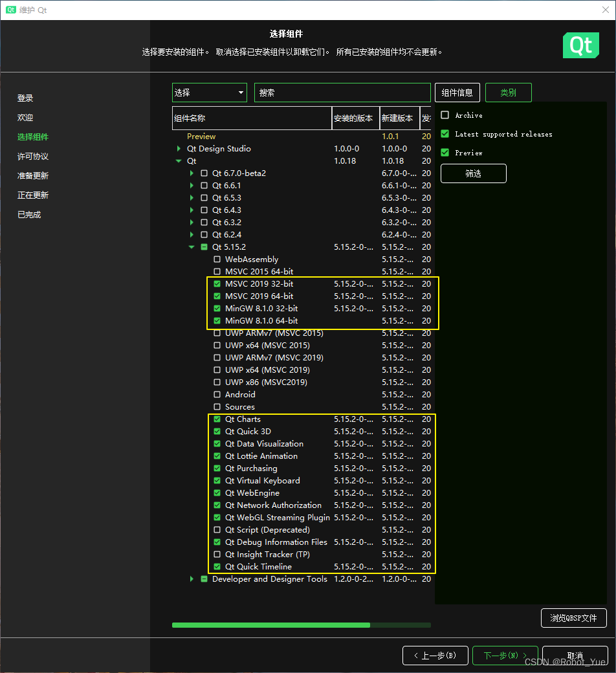The image size is (616, 673).
Task: Click the Qt logo in the header
Action: click(x=581, y=45)
